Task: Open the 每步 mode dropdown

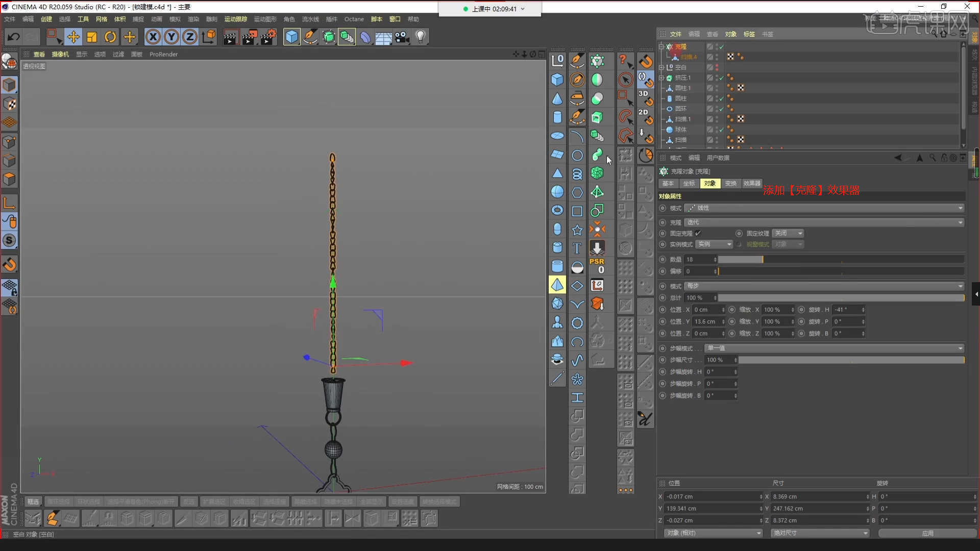Action: click(x=824, y=286)
